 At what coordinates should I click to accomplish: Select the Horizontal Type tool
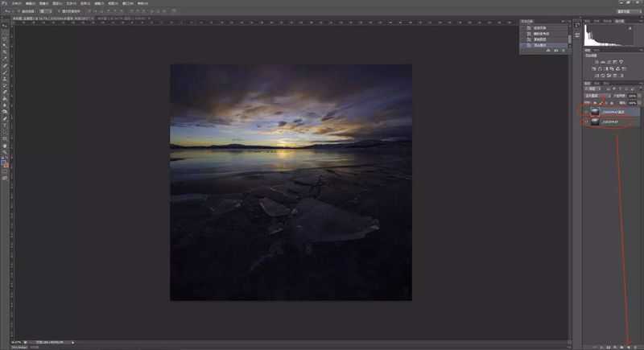pos(5,126)
